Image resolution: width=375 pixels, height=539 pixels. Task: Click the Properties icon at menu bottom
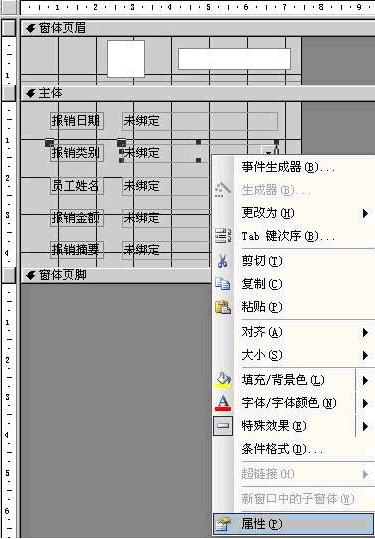coord(222,524)
